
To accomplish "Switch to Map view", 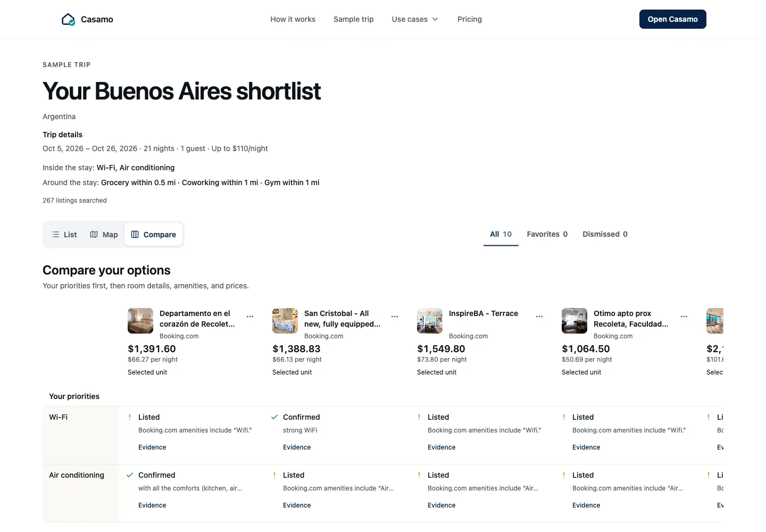I will (x=104, y=235).
